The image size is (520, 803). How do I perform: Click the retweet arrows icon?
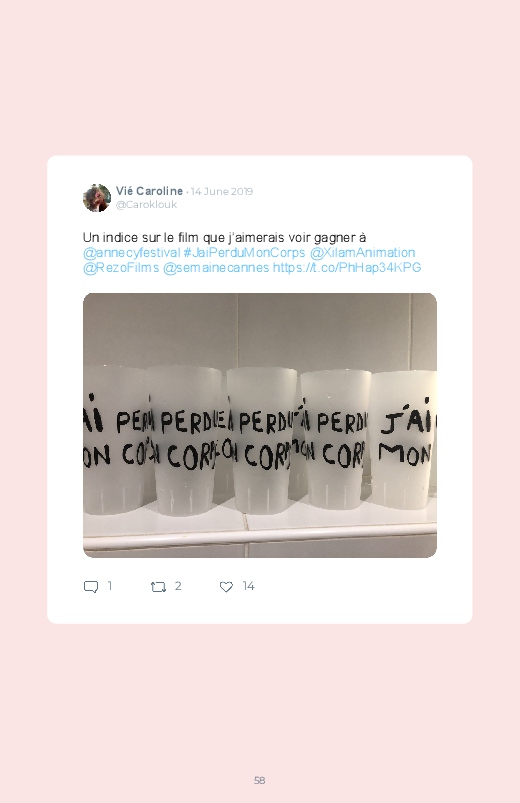pos(158,587)
